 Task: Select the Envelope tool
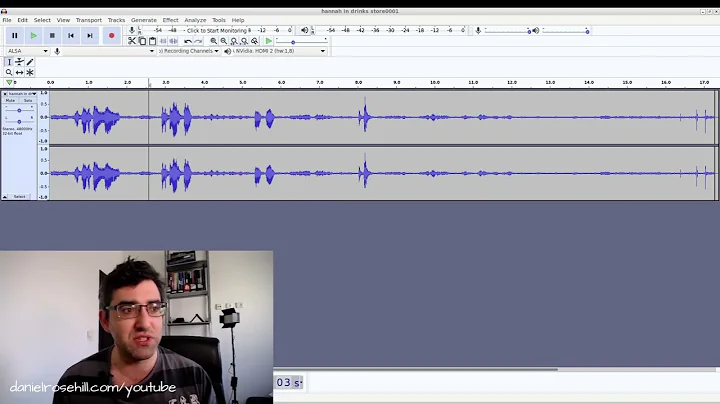coord(19,62)
